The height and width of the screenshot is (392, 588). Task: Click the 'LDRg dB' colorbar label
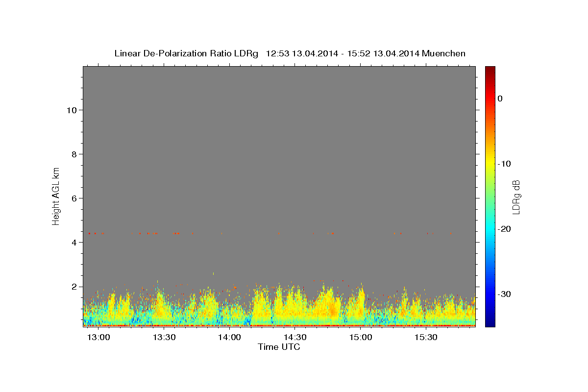coord(516,197)
